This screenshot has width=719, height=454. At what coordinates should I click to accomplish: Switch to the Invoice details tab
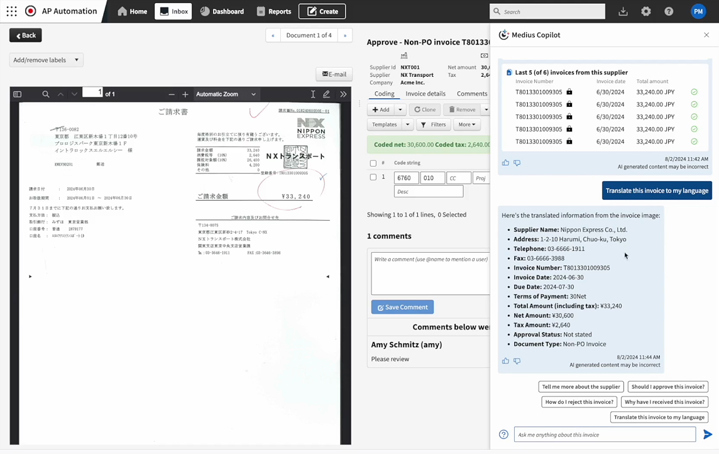[x=425, y=94]
